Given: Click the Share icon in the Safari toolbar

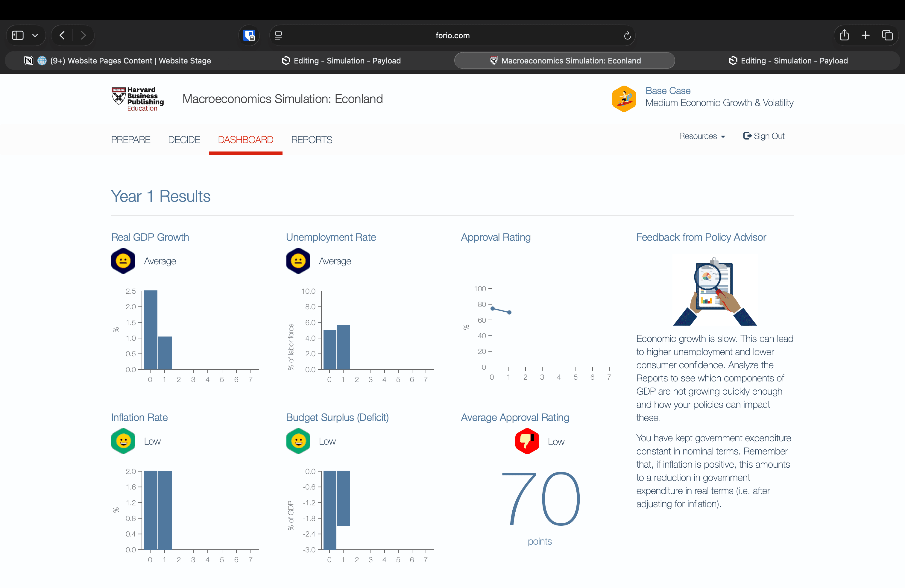Looking at the screenshot, I should click(x=844, y=35).
